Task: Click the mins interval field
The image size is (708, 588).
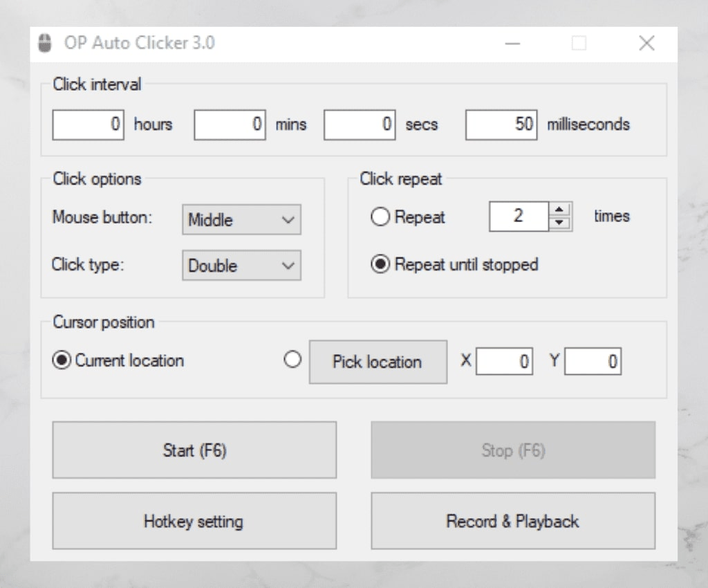Action: pyautogui.click(x=229, y=125)
